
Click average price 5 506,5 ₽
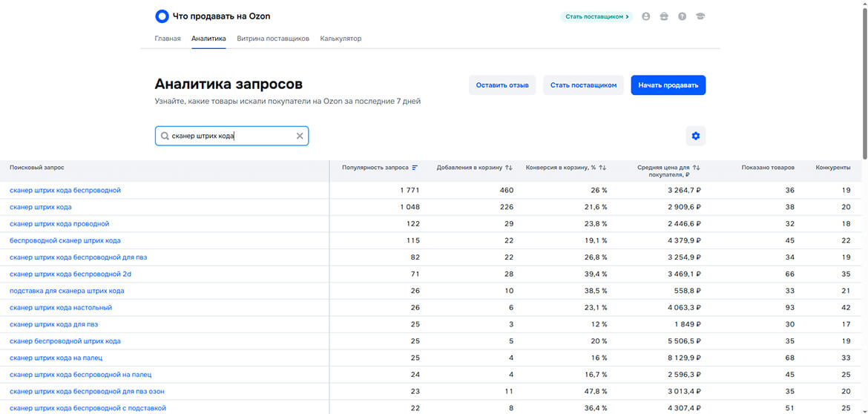click(x=685, y=341)
